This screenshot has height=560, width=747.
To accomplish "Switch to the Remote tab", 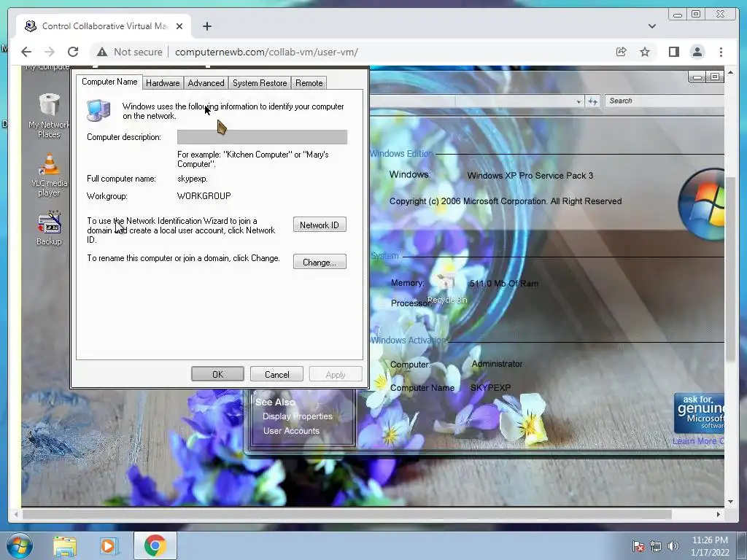I will click(309, 83).
